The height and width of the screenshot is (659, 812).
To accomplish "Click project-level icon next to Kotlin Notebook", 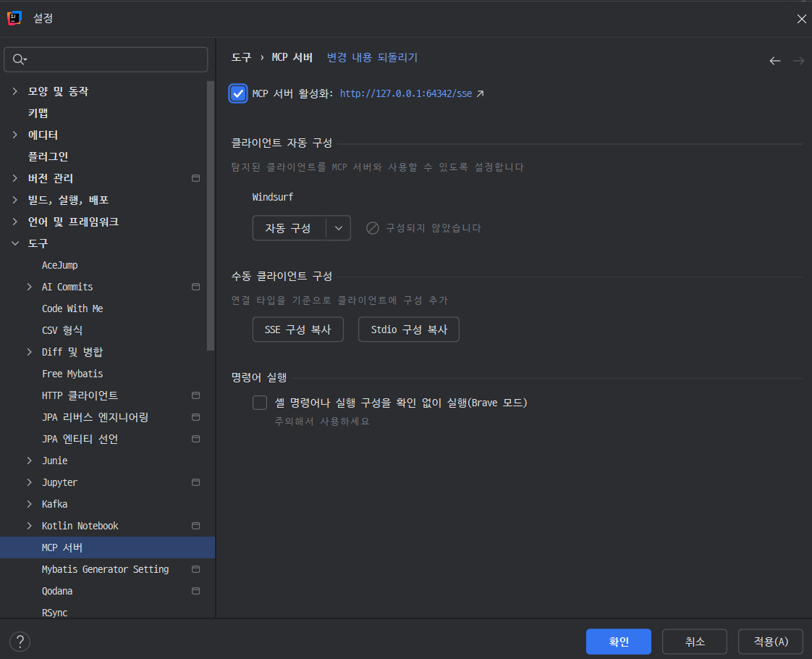I will 195,526.
